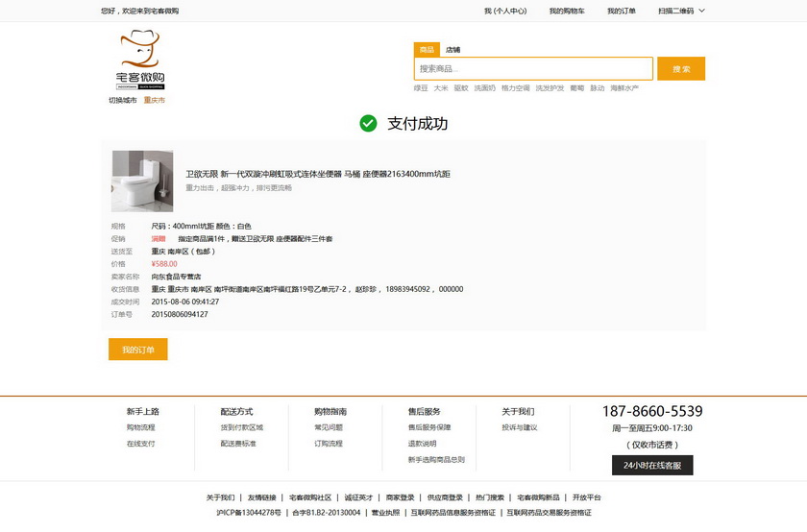Open 互联网药品信息服务资格证 link
807x532 pixels.
[452, 513]
